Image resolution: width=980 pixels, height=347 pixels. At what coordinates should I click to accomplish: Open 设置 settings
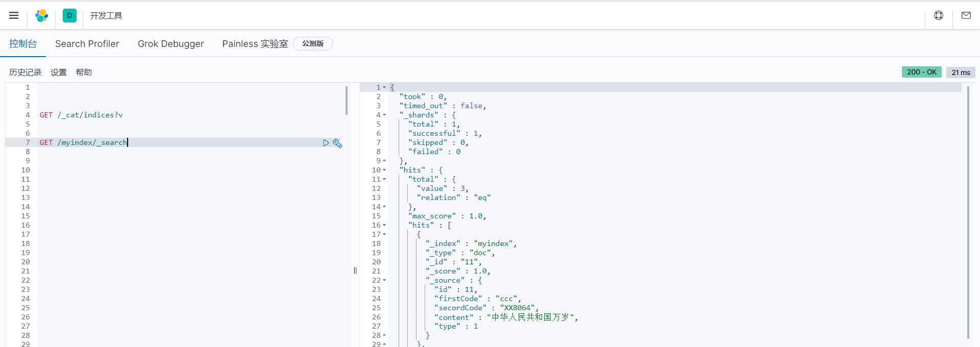point(59,72)
